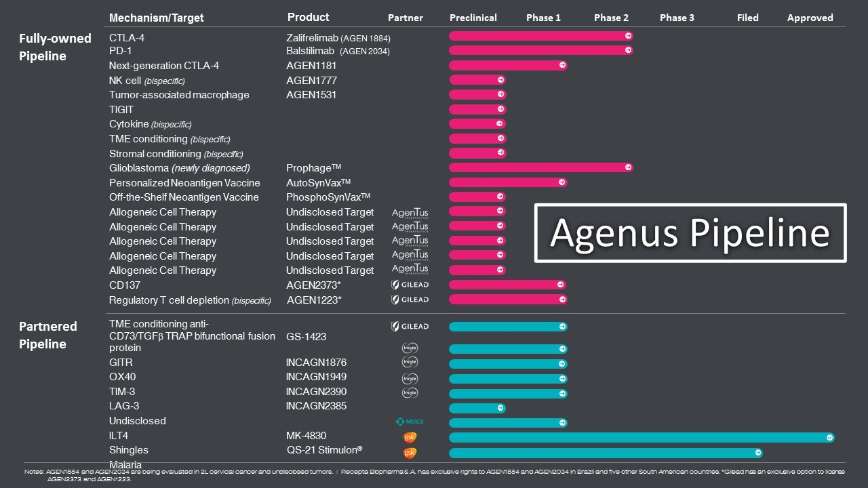The image size is (868, 488).
Task: Click the Merck partner logo
Action: pos(410,422)
